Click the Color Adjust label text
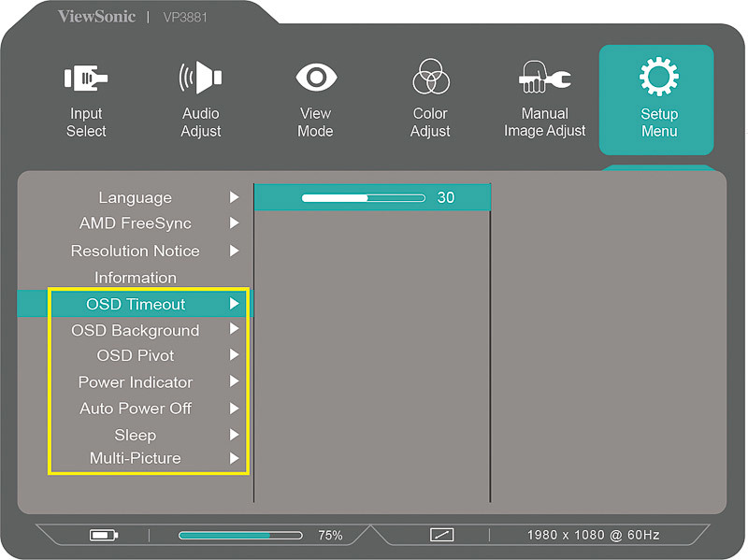The image size is (748, 560). [x=430, y=122]
